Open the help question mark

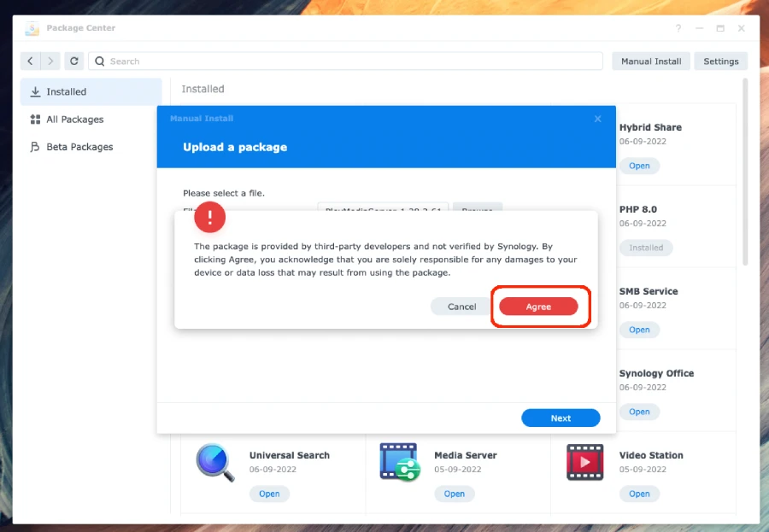click(678, 28)
